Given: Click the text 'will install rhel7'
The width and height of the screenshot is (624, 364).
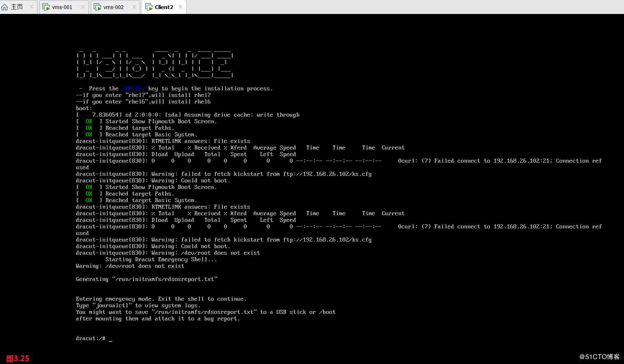Looking at the screenshot, I should (x=181, y=95).
